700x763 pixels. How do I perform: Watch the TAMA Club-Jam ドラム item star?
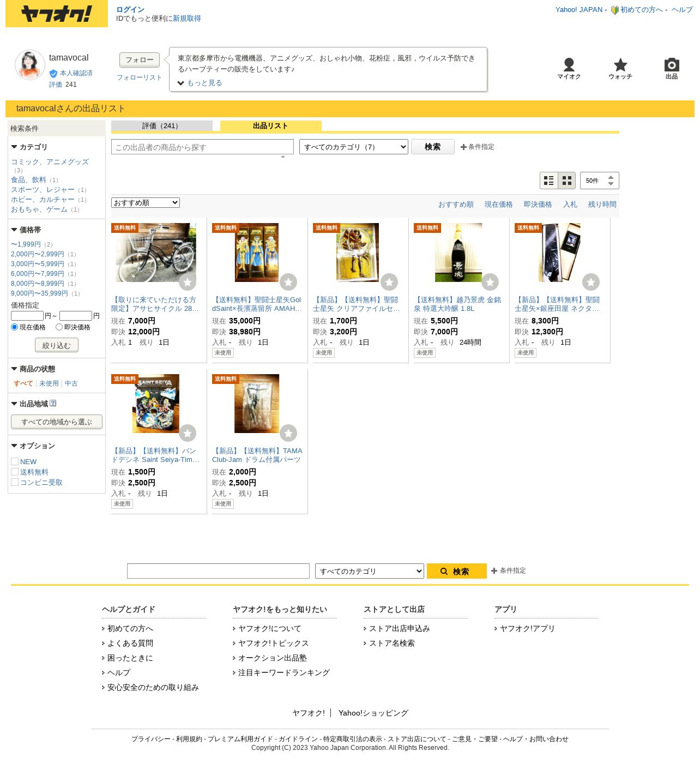coord(288,433)
